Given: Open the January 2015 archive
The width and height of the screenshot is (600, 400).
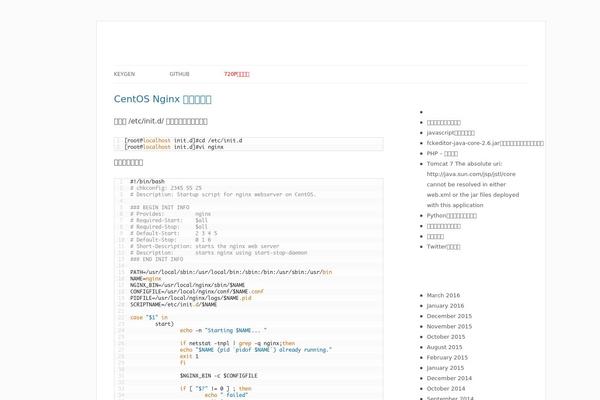Looking at the screenshot, I should click(445, 367).
